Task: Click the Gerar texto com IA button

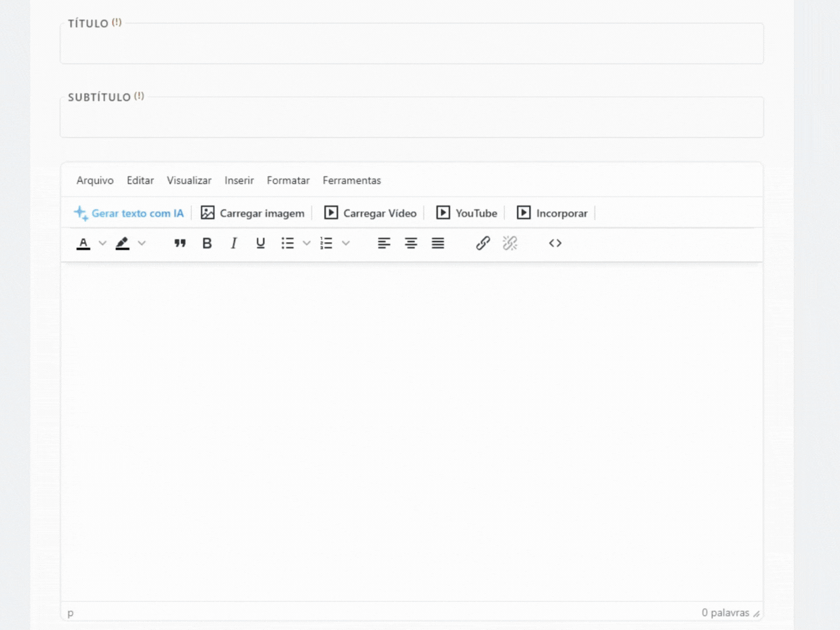Action: coord(128,213)
